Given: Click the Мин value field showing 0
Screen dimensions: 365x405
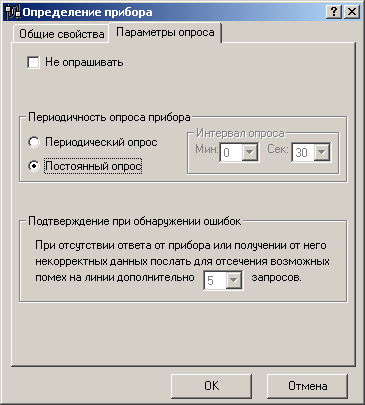Looking at the screenshot, I should [232, 153].
